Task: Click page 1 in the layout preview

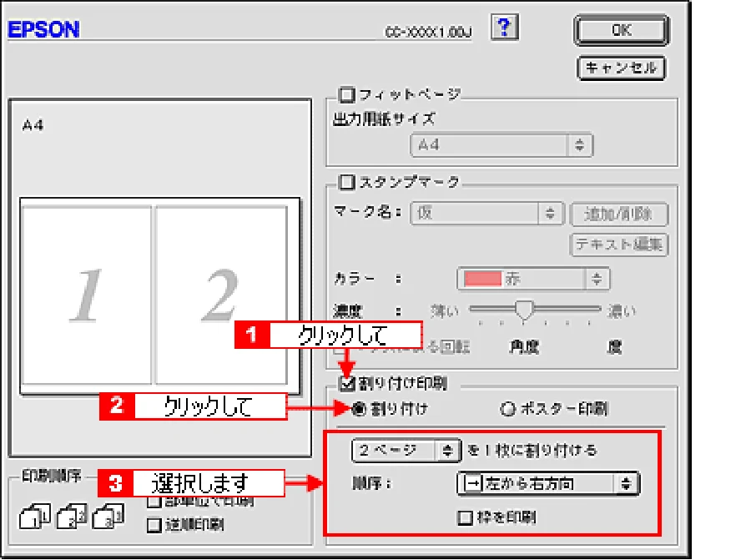Action: click(x=87, y=295)
